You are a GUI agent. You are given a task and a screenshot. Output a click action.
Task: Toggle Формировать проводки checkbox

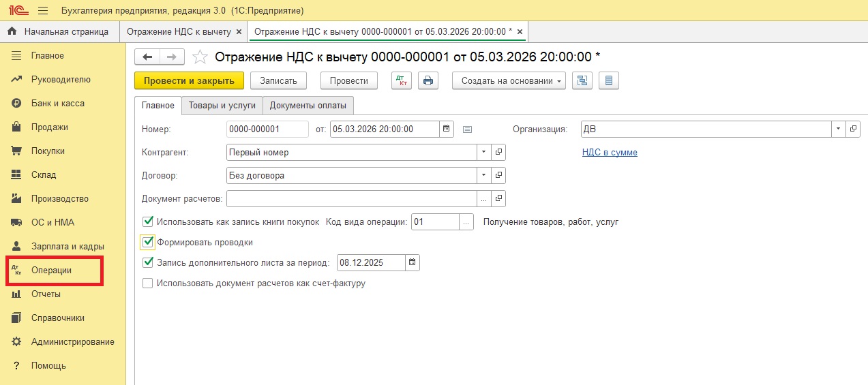147,242
